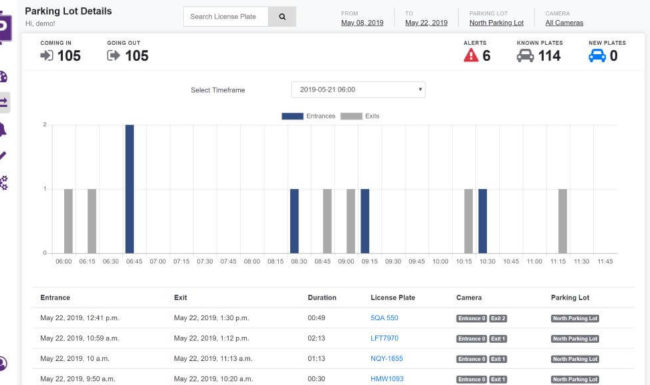Image resolution: width=650 pixels, height=385 pixels.
Task: Open alerts bell icon in sidebar
Action: point(3,130)
